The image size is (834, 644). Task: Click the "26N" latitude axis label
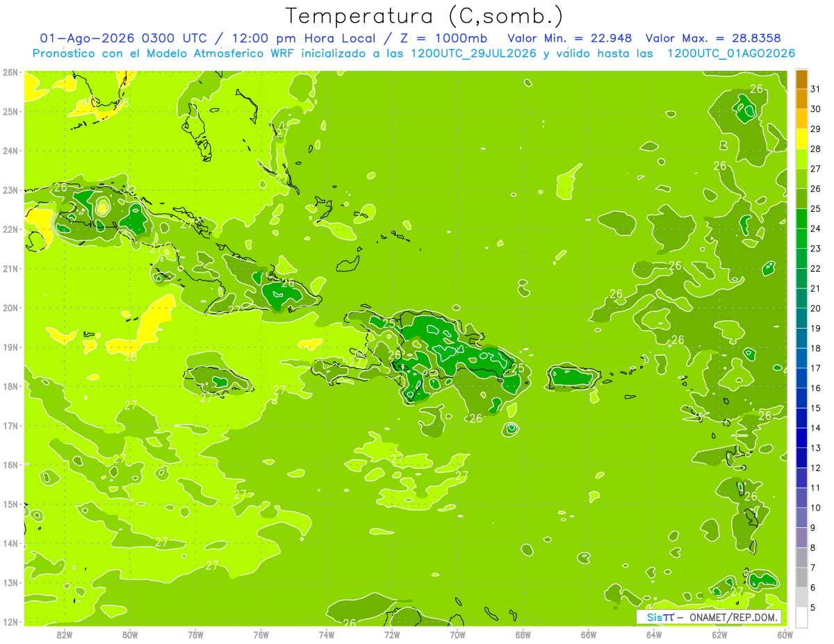point(10,72)
